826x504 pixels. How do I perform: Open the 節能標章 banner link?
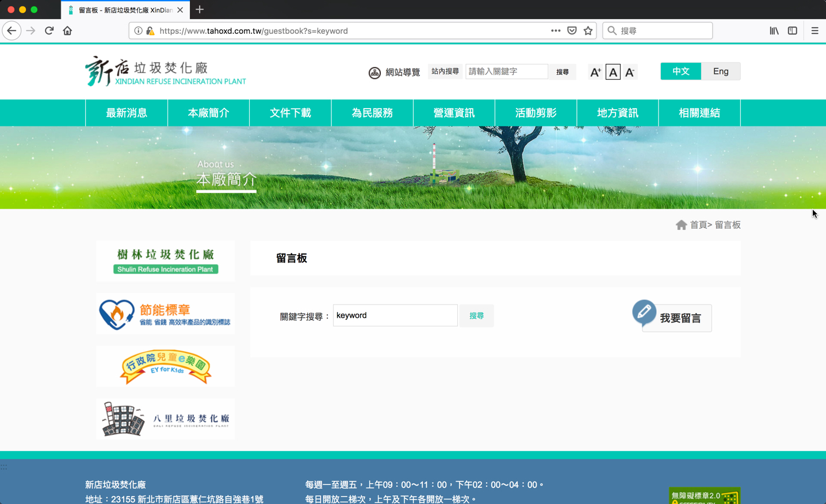click(x=166, y=314)
